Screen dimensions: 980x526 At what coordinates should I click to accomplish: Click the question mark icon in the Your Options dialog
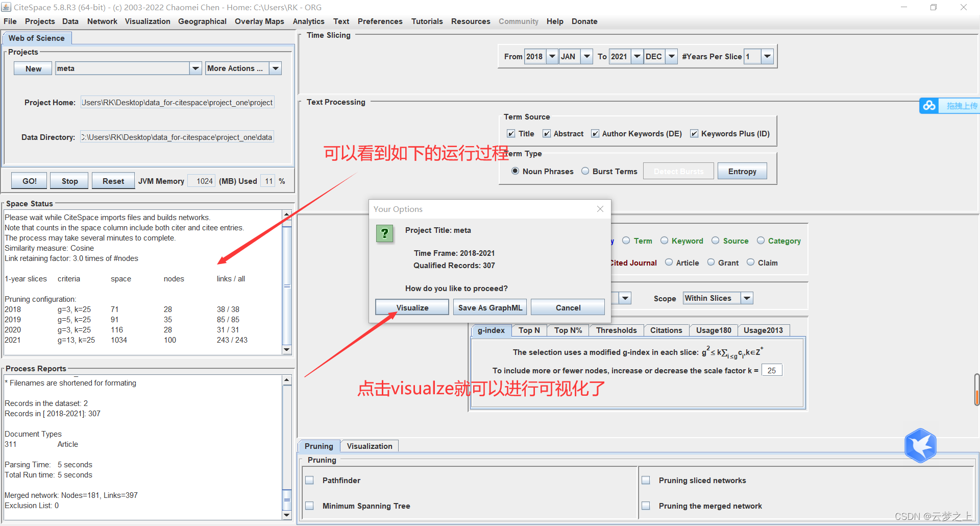pos(385,233)
